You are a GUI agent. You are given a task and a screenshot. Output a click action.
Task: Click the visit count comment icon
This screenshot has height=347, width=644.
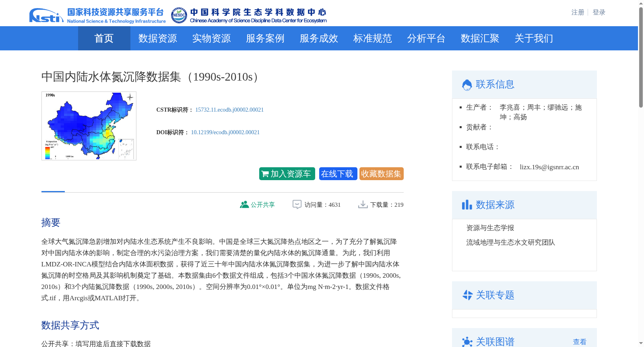pos(297,204)
